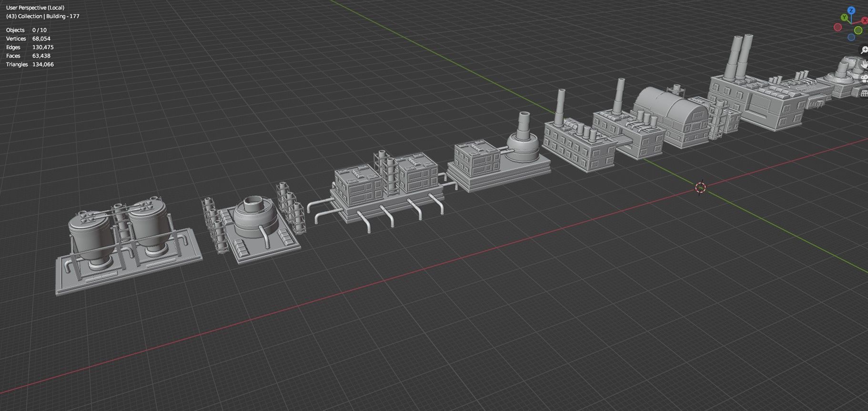The image size is (868, 411).
Task: Click the Edges '130,475' statistic
Action: coord(43,47)
